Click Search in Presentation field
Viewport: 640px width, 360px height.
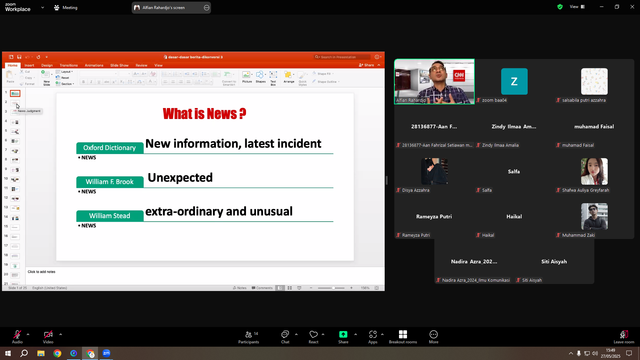tap(342, 57)
